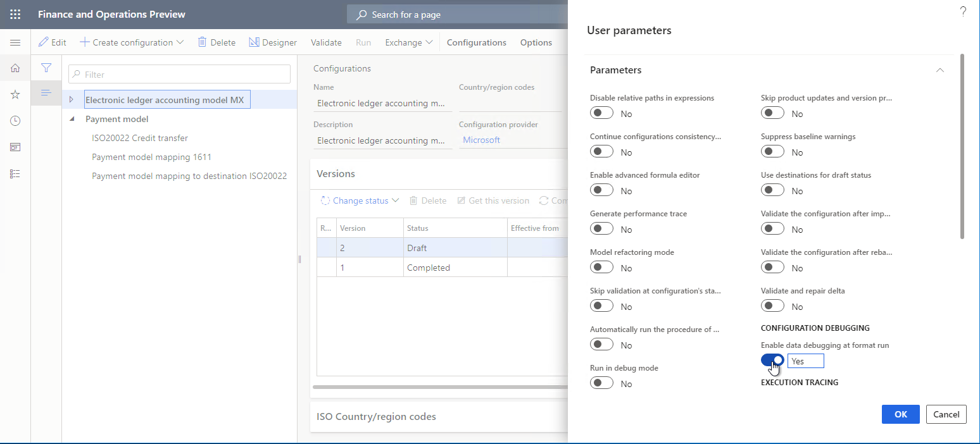Disable data debugging at format run
Viewport: 980px width, 444px height.
(x=772, y=360)
